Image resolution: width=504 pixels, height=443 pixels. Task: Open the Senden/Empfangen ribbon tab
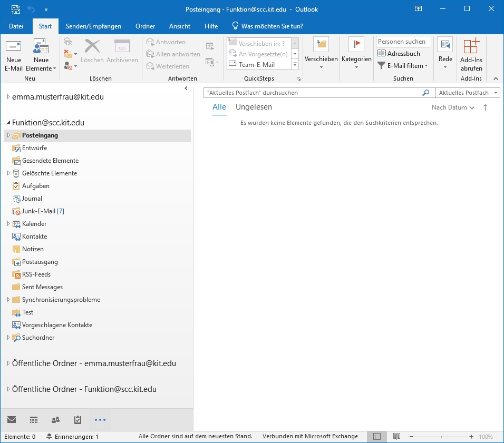(93, 26)
